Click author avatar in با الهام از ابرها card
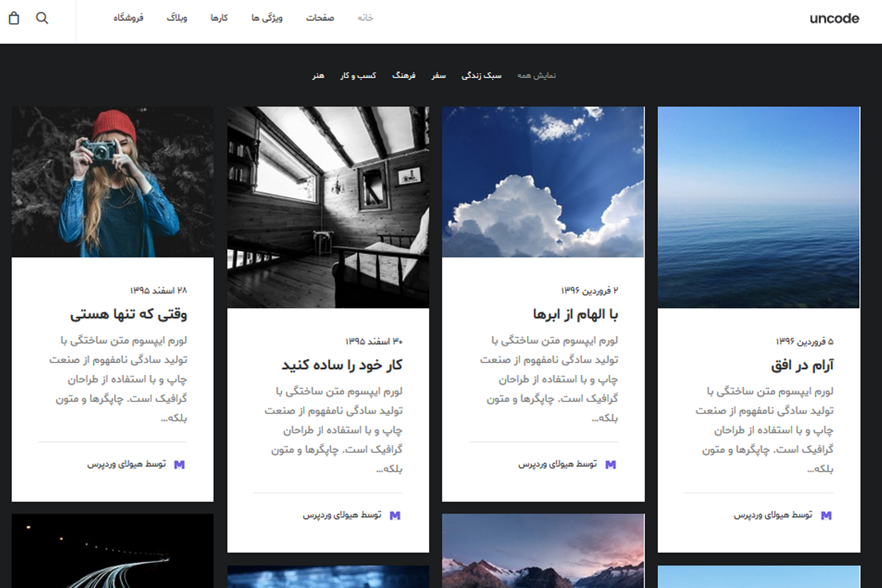882x588 pixels. (x=610, y=465)
